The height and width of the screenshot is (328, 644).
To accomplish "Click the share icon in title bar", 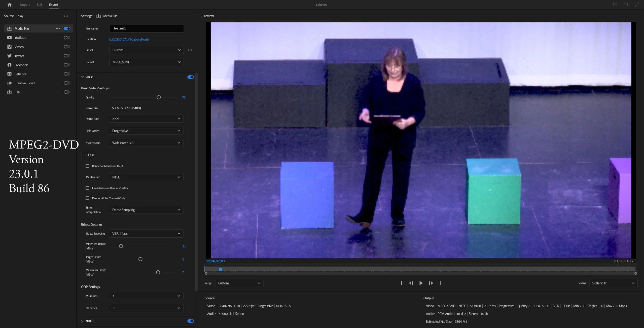I will (626, 5).
